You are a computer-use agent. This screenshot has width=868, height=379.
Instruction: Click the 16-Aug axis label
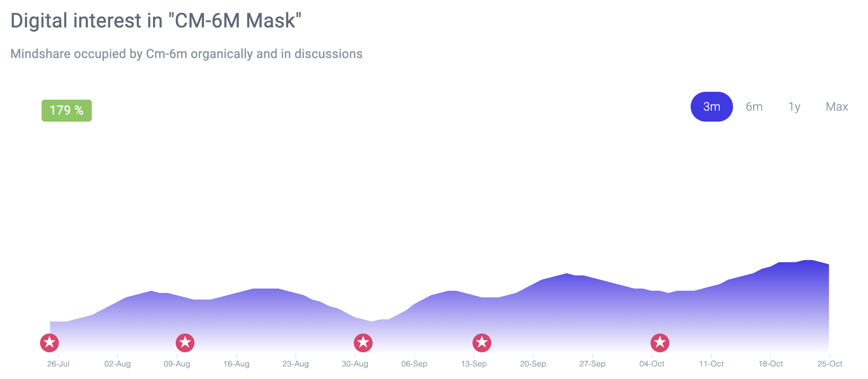236,364
